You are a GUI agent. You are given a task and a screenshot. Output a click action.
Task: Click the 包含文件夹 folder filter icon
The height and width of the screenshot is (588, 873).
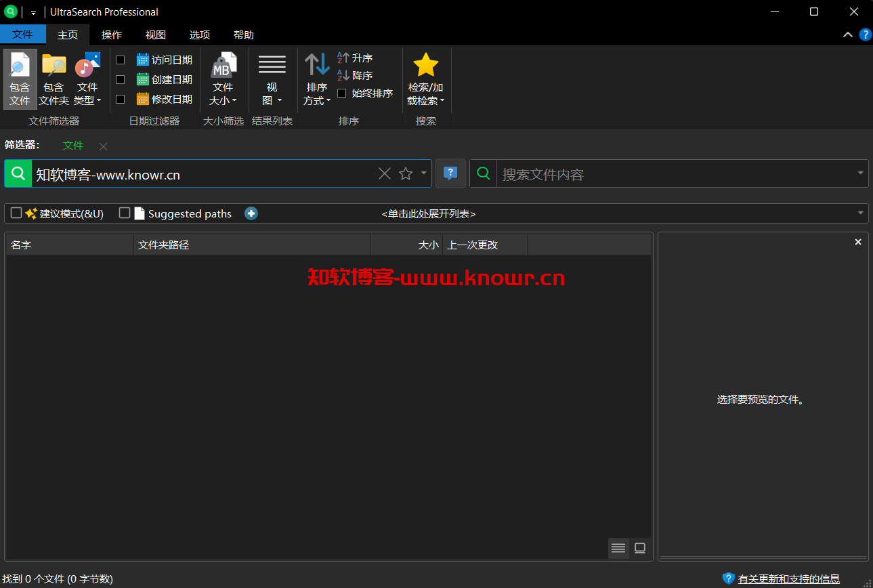[x=54, y=66]
